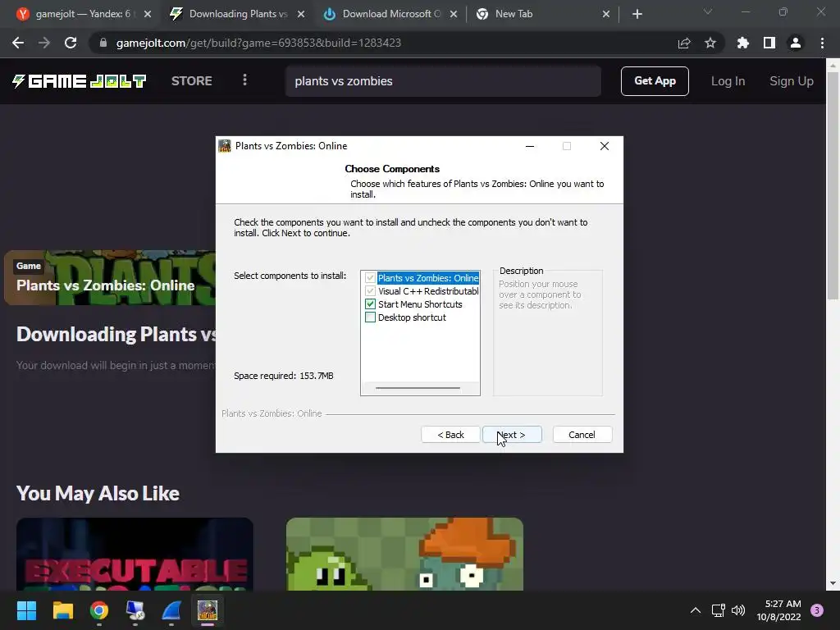Click the address bar URL
This screenshot has height=630, width=840.
tap(258, 43)
